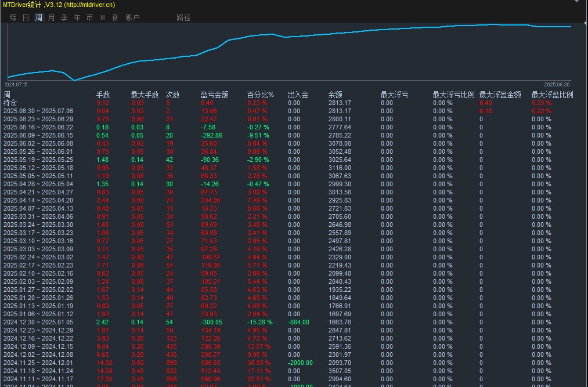Open the 币 symbol statistics tab
Image resolution: width=588 pixels, height=387 pixels.
point(89,17)
